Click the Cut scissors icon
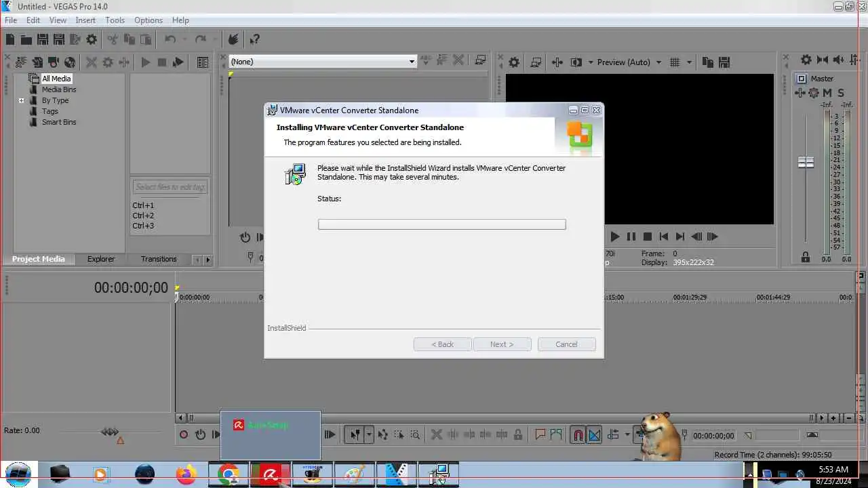This screenshot has width=868, height=488. [113, 39]
